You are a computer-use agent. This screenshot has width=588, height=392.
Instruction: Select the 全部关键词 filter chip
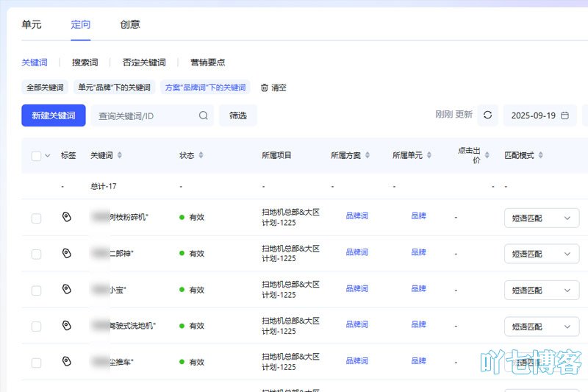(x=45, y=88)
